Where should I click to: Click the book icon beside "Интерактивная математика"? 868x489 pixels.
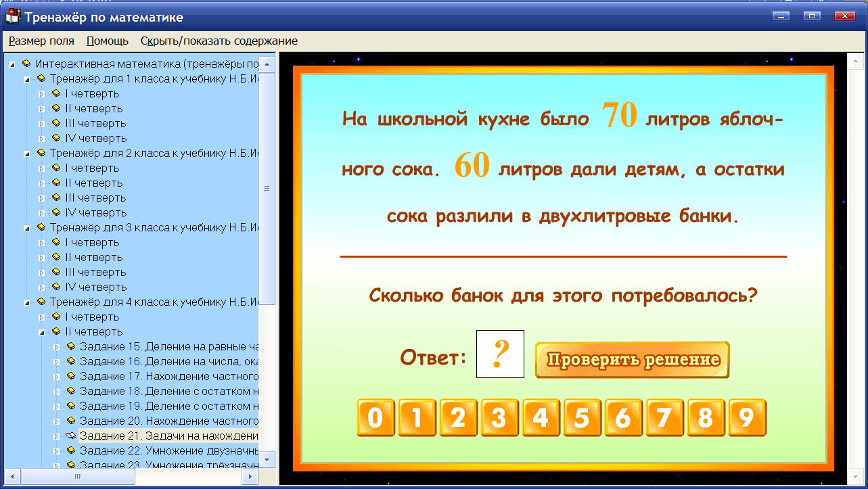click(26, 64)
